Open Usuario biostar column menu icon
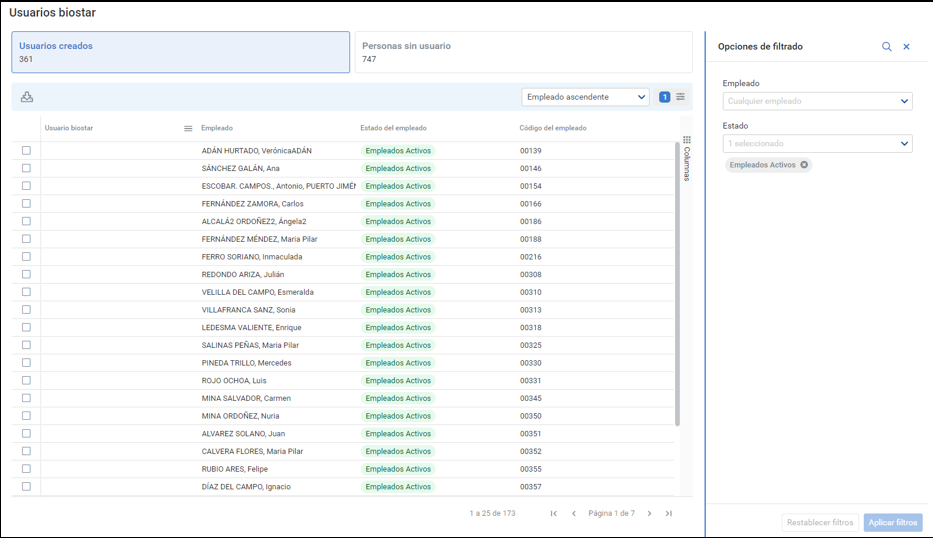This screenshot has width=933, height=538. click(188, 128)
